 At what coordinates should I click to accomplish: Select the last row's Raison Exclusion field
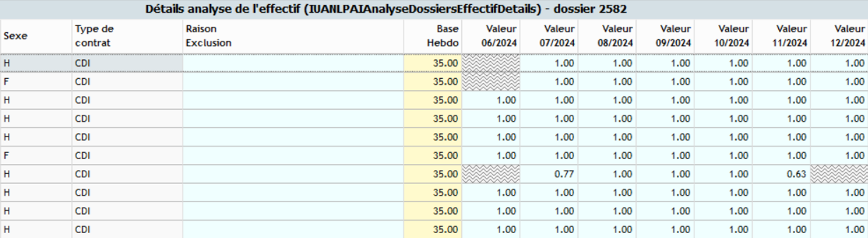(x=293, y=229)
